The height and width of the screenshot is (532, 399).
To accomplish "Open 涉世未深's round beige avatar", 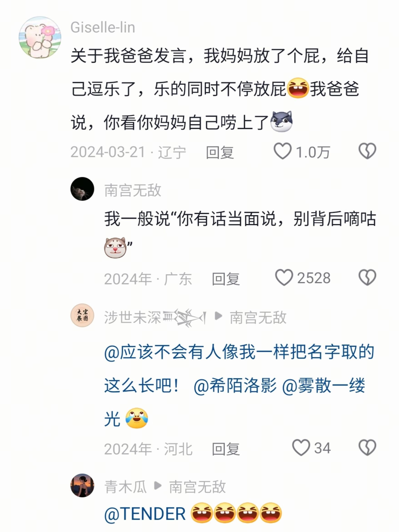I will 82,315.
